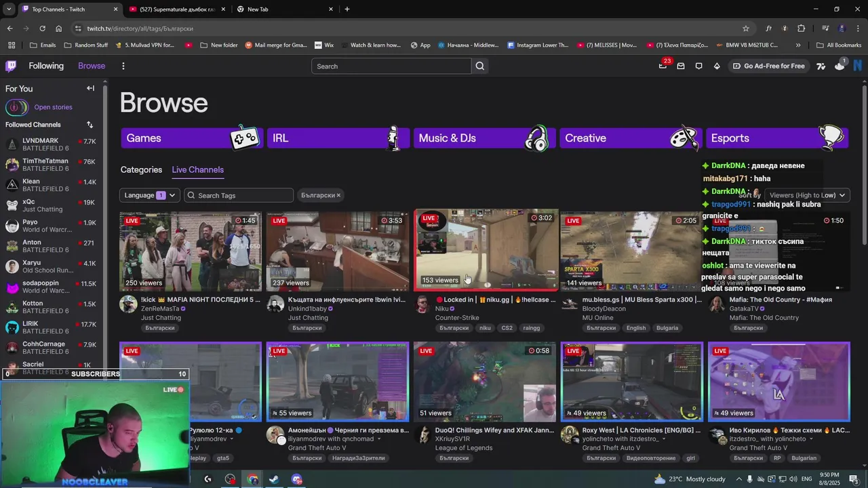This screenshot has height=488, width=868.
Task: Open stories link in sidebar
Action: pos(53,107)
